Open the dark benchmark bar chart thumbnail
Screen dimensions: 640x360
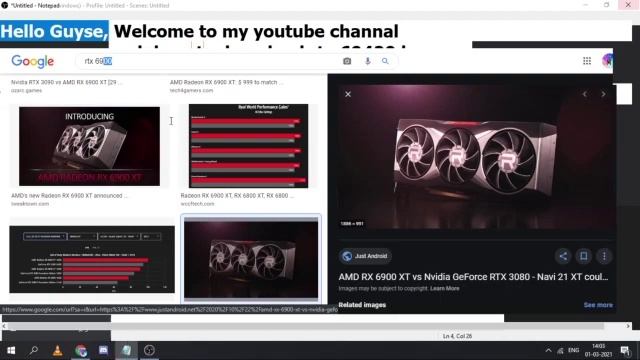coord(92,259)
